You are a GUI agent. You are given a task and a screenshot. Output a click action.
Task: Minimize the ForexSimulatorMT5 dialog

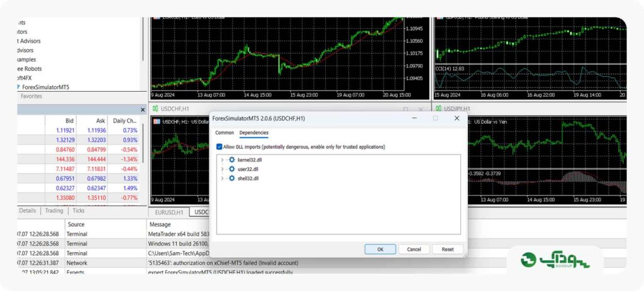pos(414,118)
